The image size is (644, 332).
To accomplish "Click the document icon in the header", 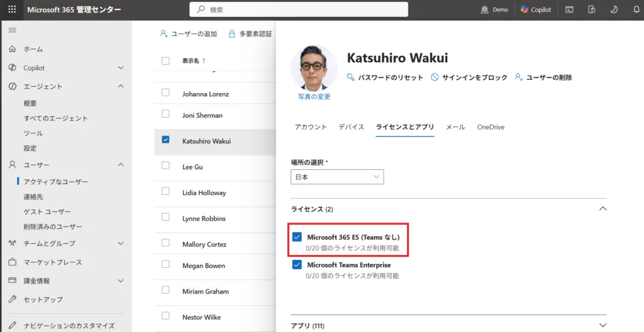I will (592, 10).
